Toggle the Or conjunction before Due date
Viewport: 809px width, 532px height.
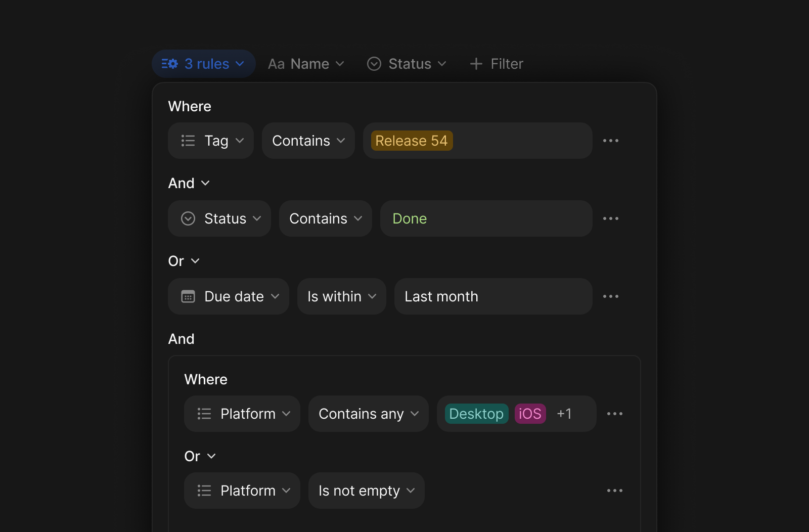point(184,261)
